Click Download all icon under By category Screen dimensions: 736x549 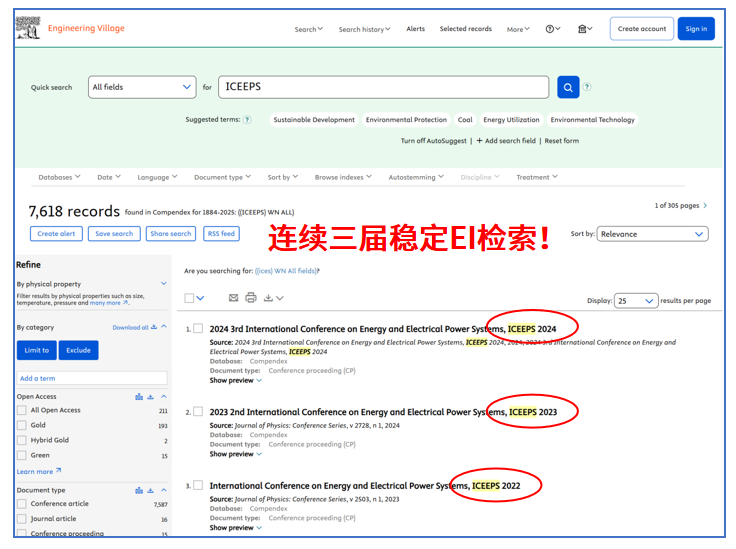click(154, 327)
